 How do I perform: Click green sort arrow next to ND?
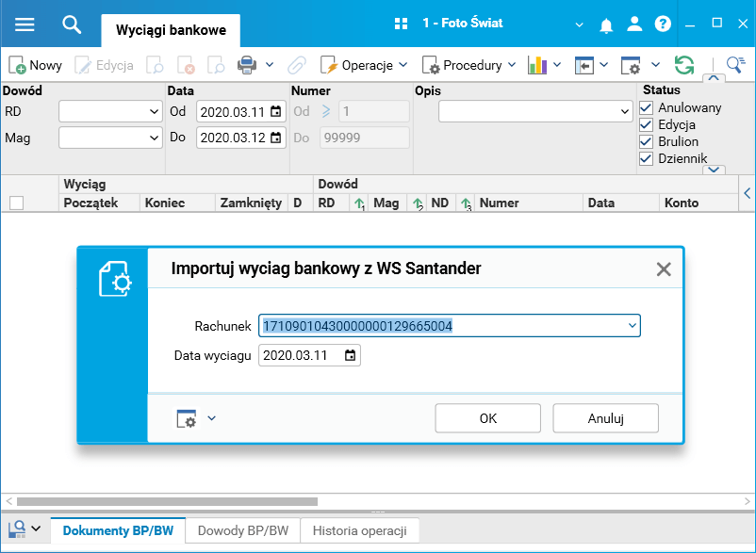click(466, 203)
